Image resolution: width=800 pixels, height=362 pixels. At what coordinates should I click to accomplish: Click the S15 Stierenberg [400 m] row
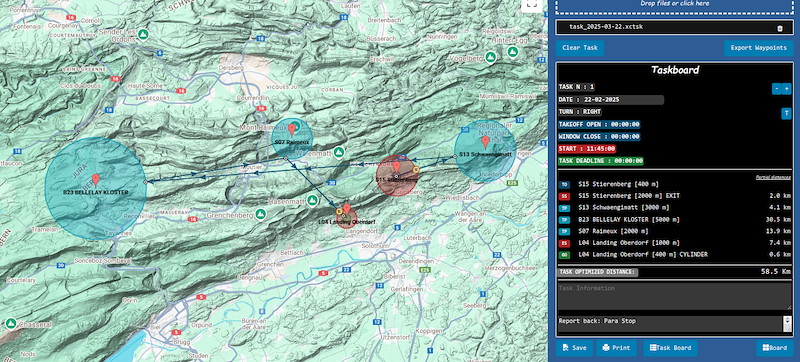click(x=674, y=185)
